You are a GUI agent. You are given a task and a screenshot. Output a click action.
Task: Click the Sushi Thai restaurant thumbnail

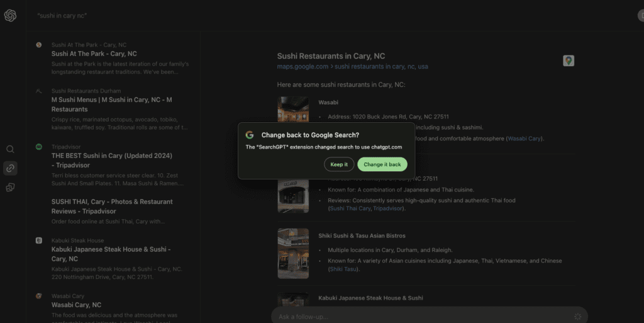pyautogui.click(x=293, y=196)
